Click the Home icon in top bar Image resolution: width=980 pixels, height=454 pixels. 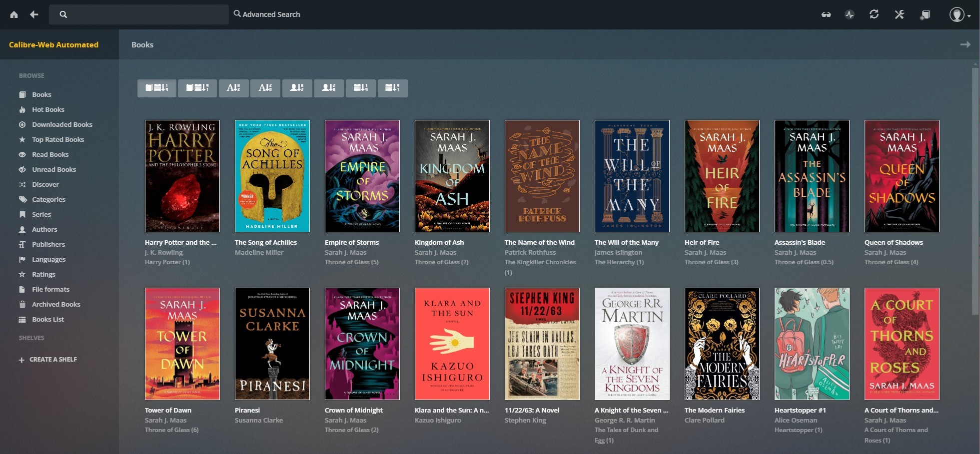[x=14, y=14]
